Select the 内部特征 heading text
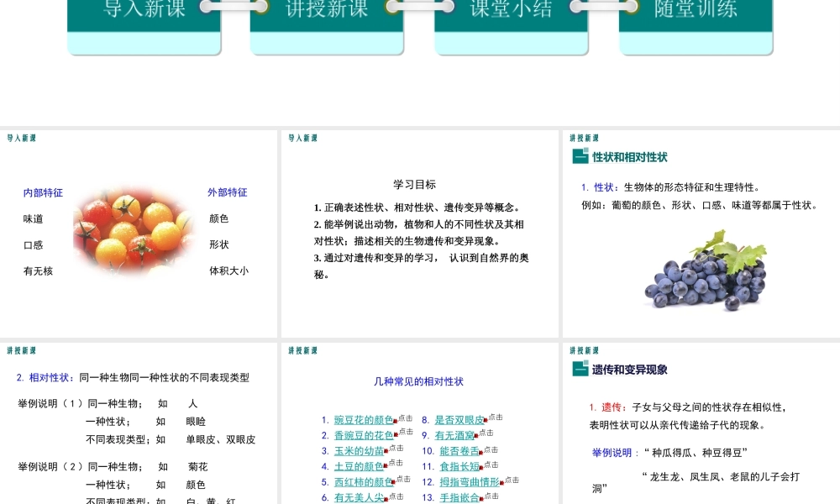Viewport: 840px width, 504px height. pos(43,193)
